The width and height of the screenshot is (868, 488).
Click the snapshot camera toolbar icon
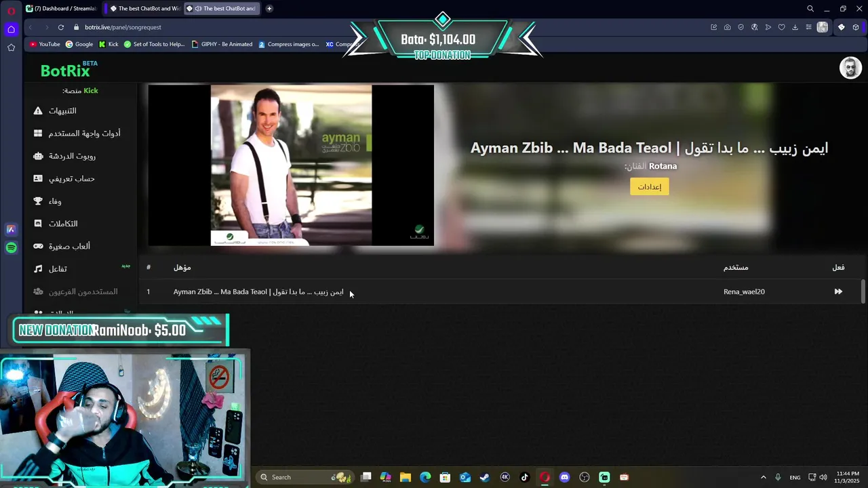(x=727, y=27)
